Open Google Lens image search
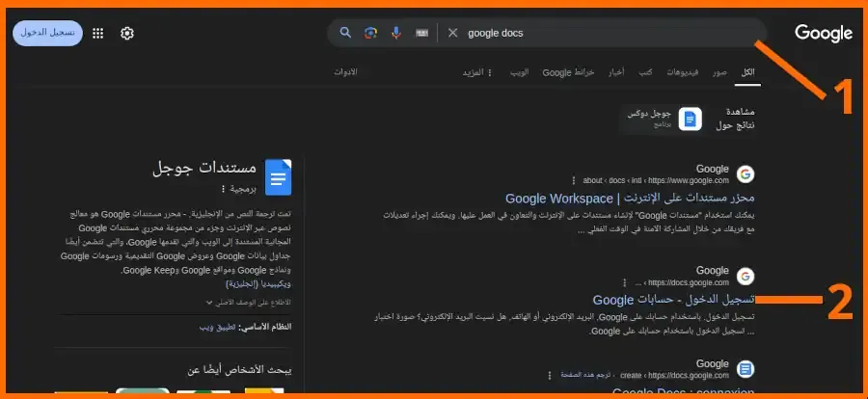The height and width of the screenshot is (399, 868). [x=371, y=33]
